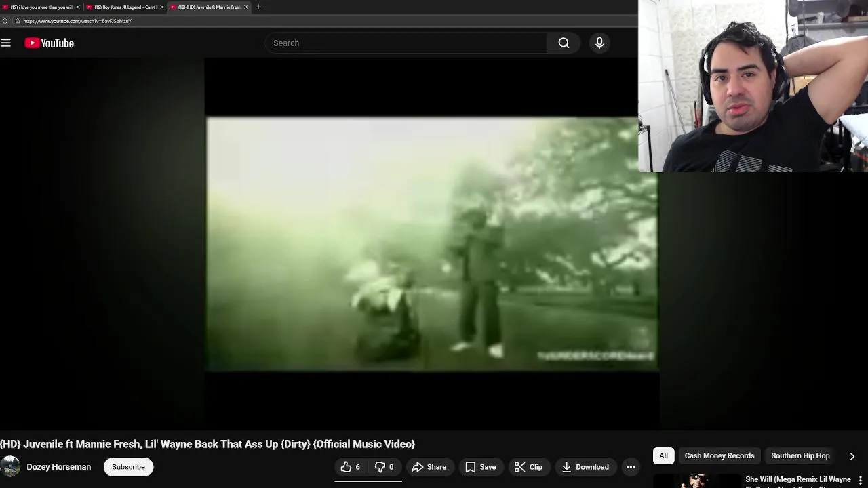
Task: Download the video
Action: [x=585, y=467]
